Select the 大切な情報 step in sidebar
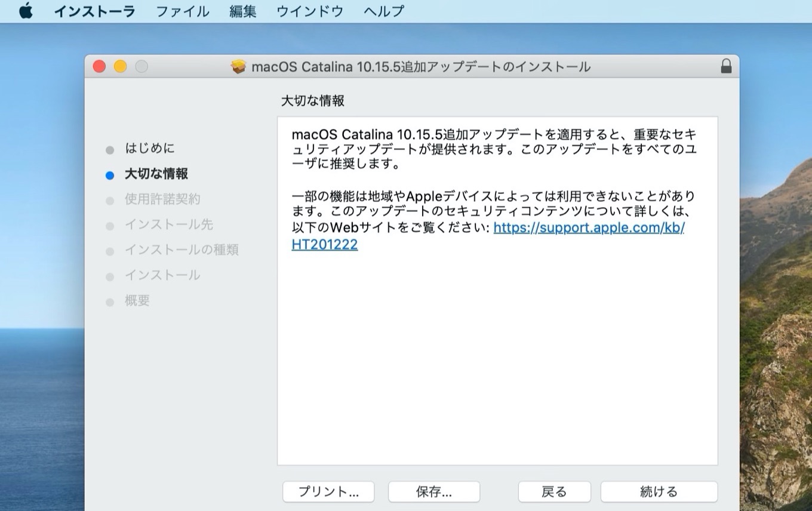This screenshot has width=812, height=511. (x=156, y=174)
